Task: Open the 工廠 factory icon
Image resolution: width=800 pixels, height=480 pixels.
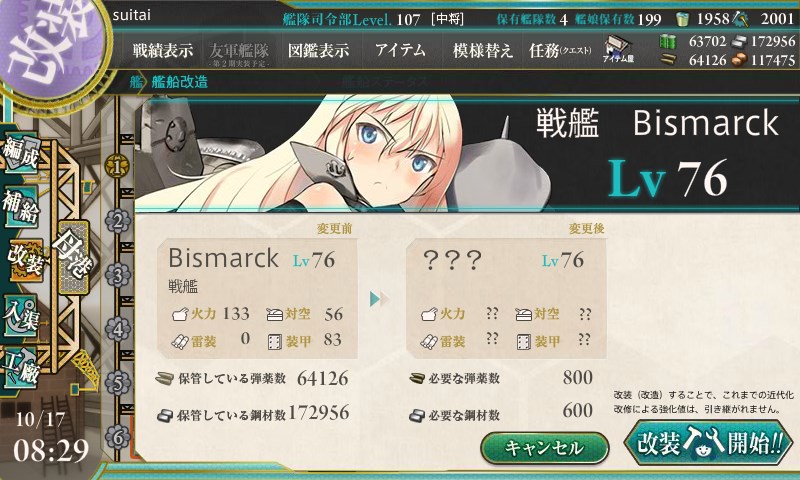Action: [20, 366]
